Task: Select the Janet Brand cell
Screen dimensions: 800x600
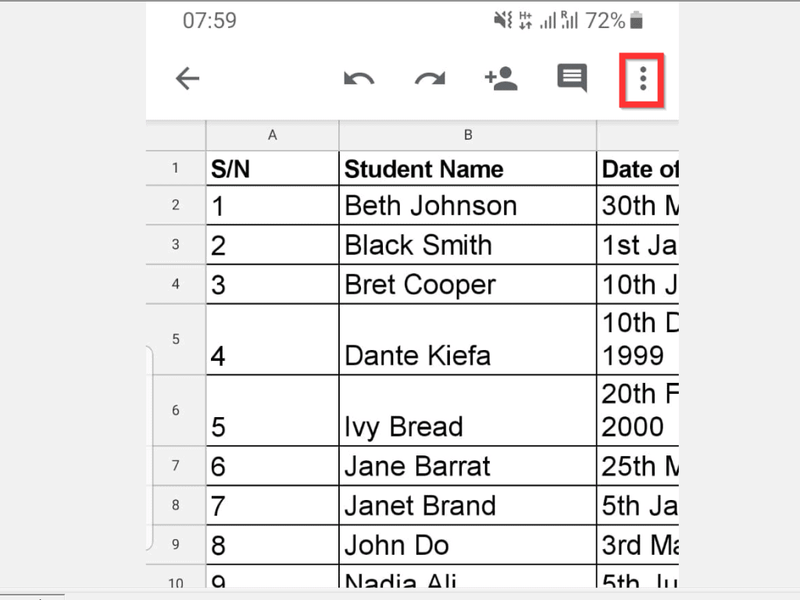Action: [468, 505]
